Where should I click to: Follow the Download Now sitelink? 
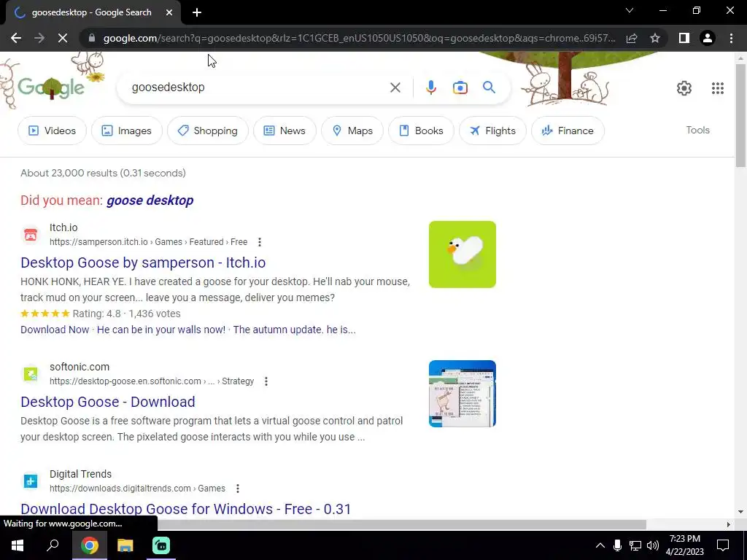(55, 330)
